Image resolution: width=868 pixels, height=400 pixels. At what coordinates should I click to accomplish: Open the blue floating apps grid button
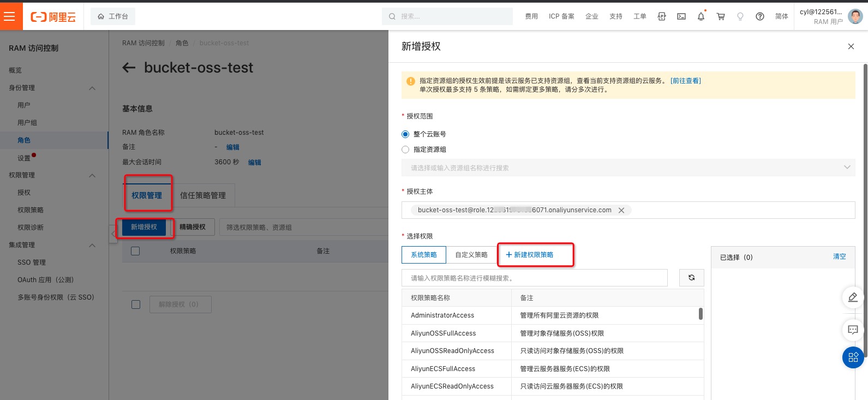tap(853, 357)
